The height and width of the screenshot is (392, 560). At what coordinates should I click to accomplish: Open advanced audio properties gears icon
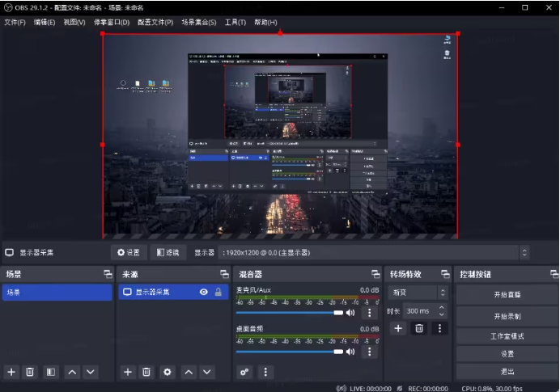(244, 372)
